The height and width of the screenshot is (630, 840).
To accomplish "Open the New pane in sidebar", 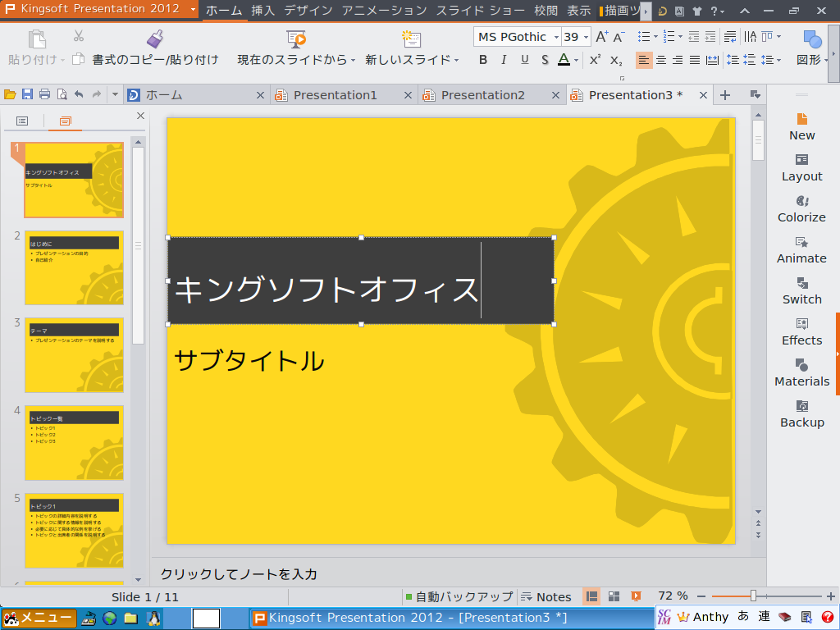I will tap(802, 127).
